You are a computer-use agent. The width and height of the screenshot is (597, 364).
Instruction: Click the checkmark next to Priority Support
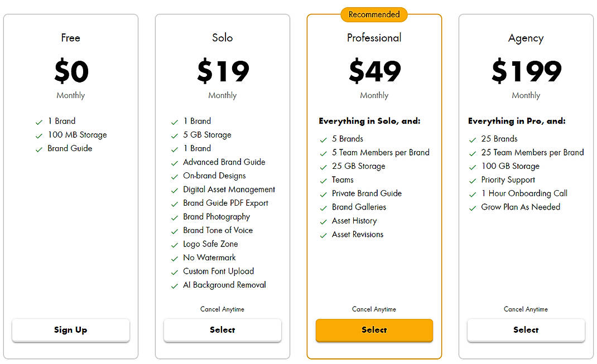pos(473,180)
